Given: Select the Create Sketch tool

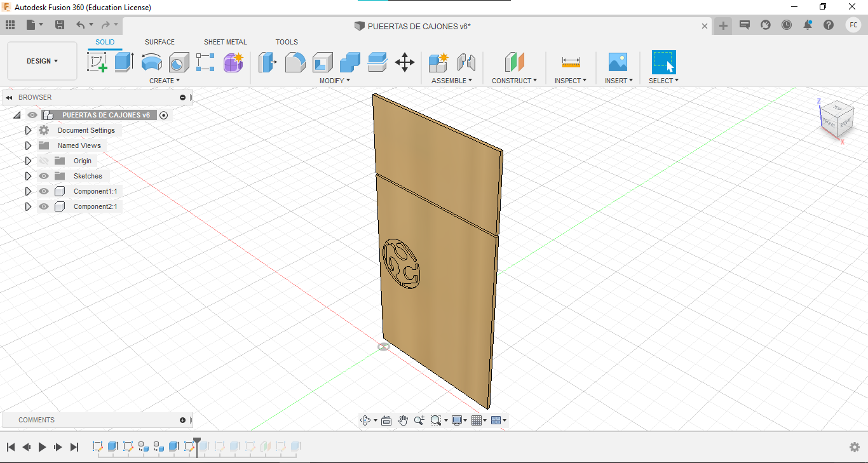Looking at the screenshot, I should 97,62.
